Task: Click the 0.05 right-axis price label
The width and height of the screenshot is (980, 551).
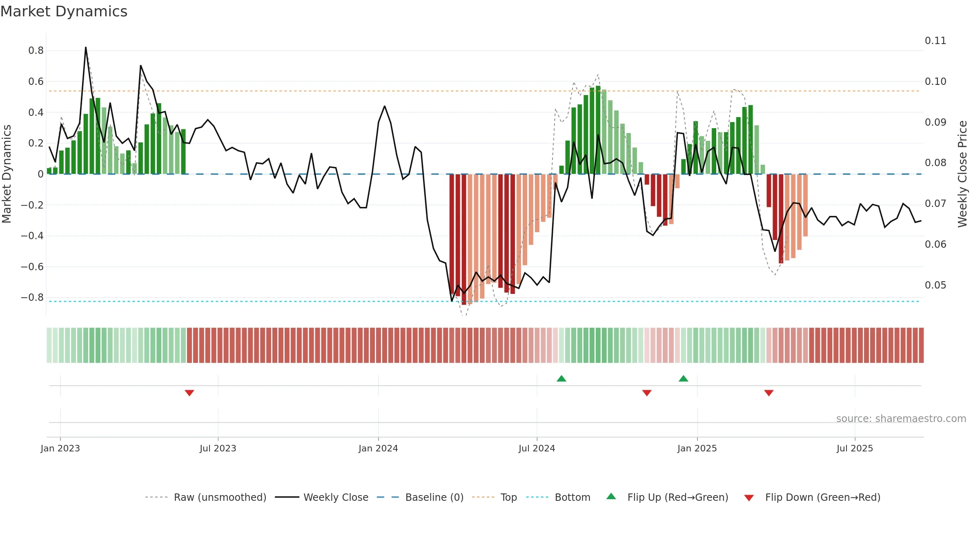Action: (935, 285)
